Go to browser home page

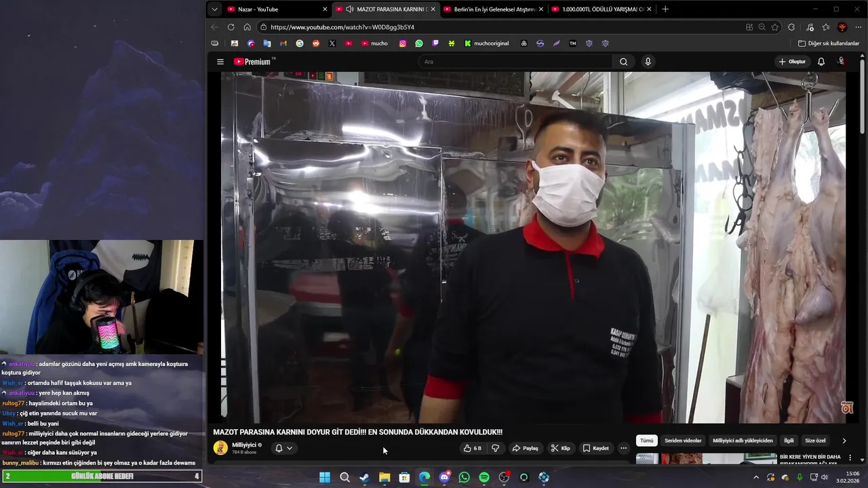[247, 27]
